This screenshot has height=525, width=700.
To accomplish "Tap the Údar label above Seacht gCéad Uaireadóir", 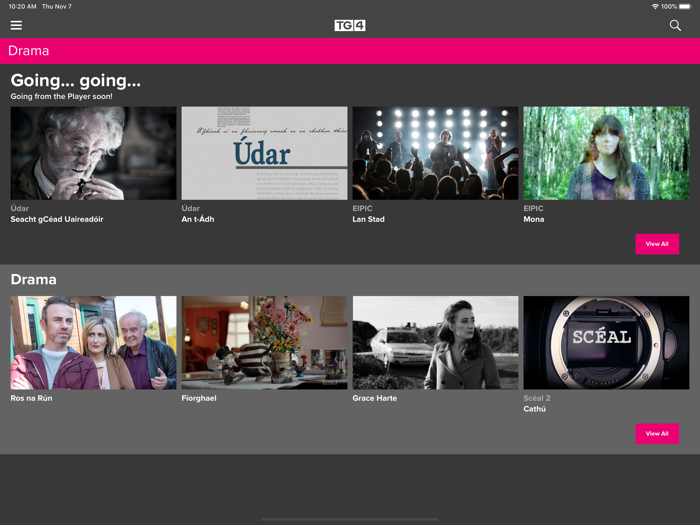I will coord(20,208).
